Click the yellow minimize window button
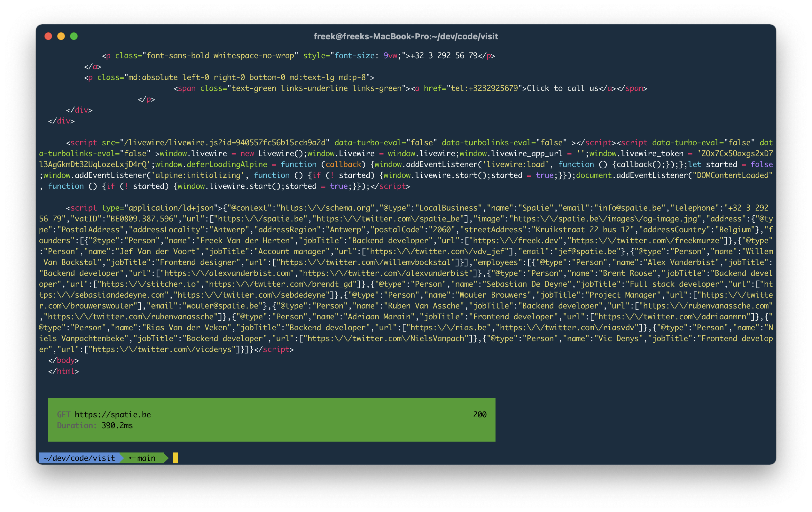 pos(61,36)
